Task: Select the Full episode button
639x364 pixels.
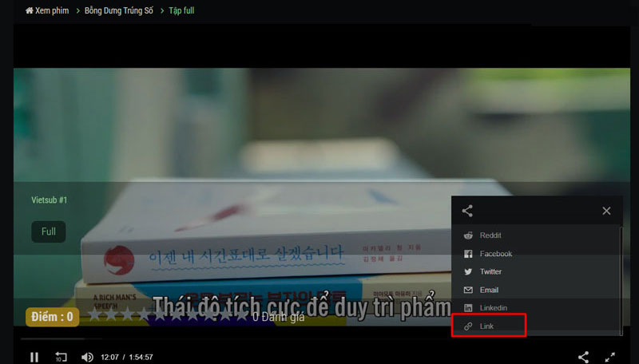Action: pos(49,231)
